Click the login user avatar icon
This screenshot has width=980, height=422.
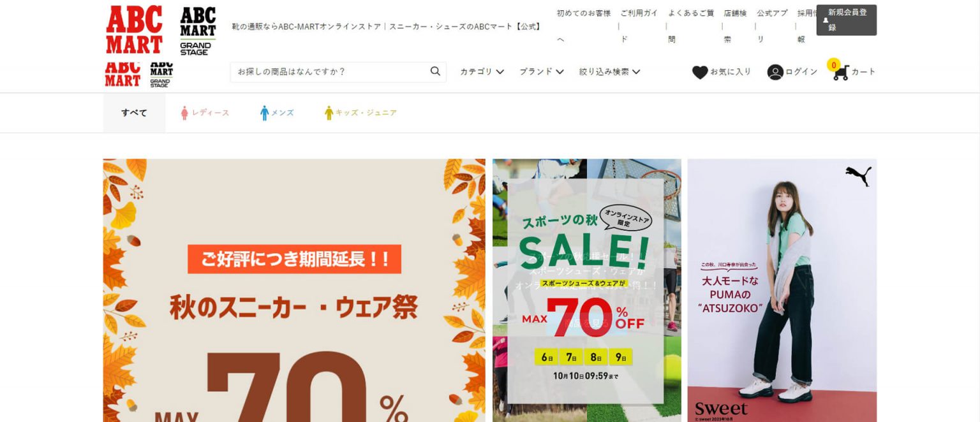click(x=775, y=72)
